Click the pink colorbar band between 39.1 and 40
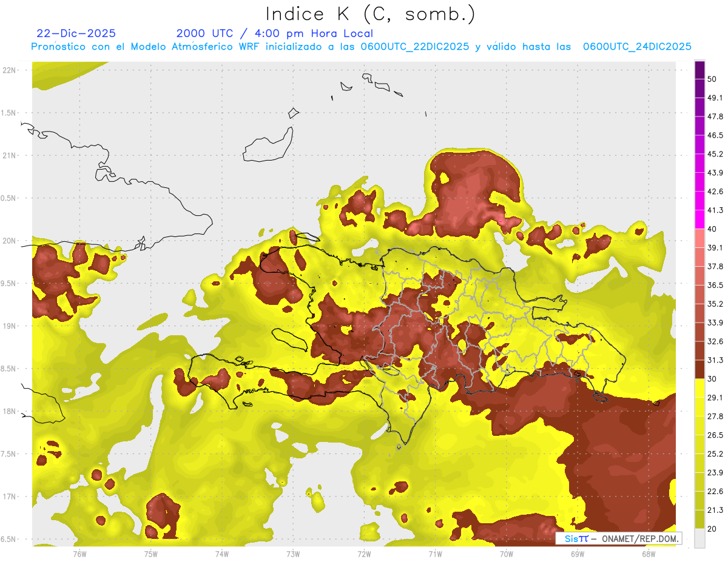Image resolution: width=728 pixels, height=562 pixels. click(x=699, y=238)
